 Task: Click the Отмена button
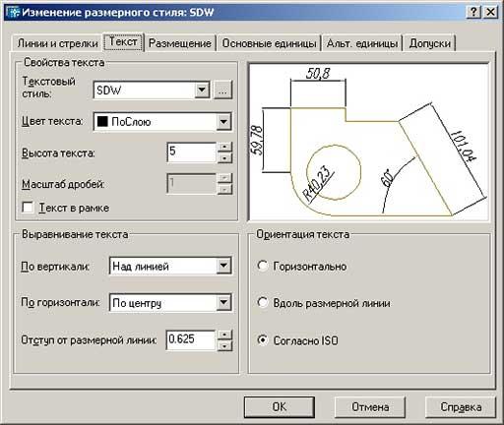click(x=370, y=407)
